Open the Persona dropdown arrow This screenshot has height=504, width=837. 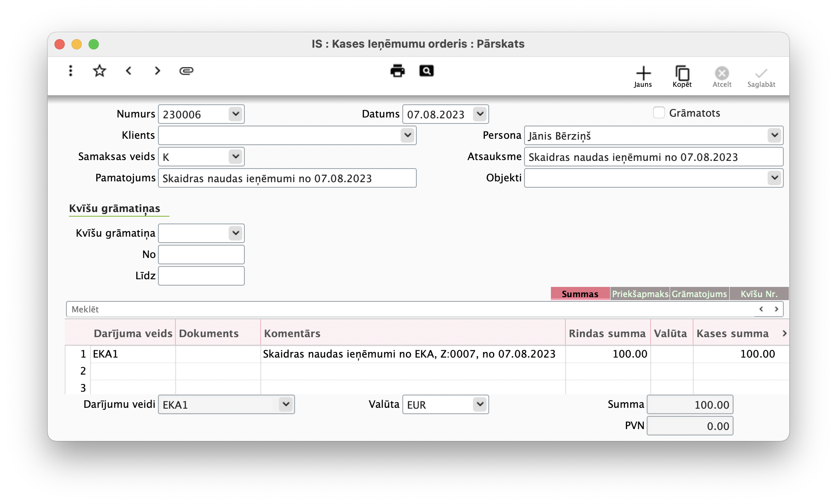click(x=774, y=135)
